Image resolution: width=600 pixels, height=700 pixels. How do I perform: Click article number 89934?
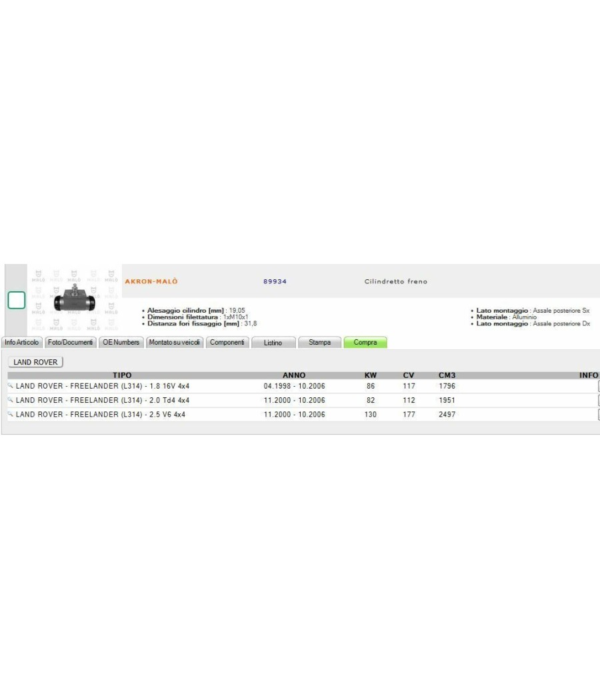coord(275,282)
